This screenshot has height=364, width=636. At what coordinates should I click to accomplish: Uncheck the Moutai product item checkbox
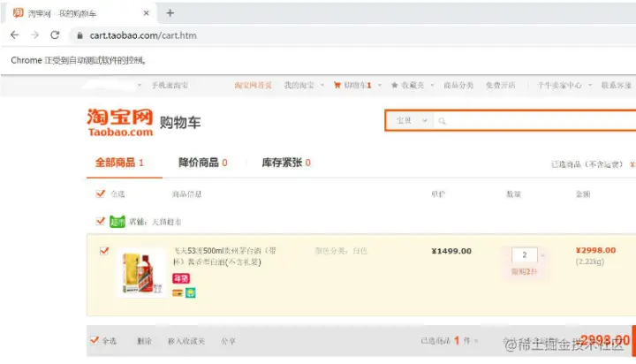coord(104,251)
